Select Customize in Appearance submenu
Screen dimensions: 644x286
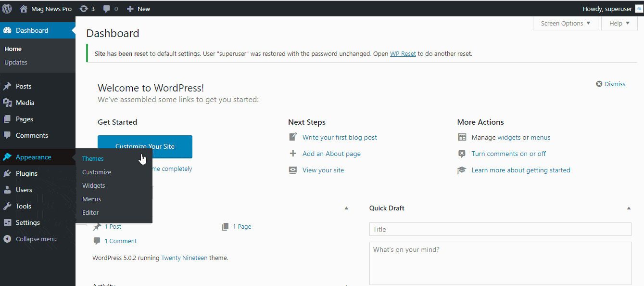tap(97, 172)
